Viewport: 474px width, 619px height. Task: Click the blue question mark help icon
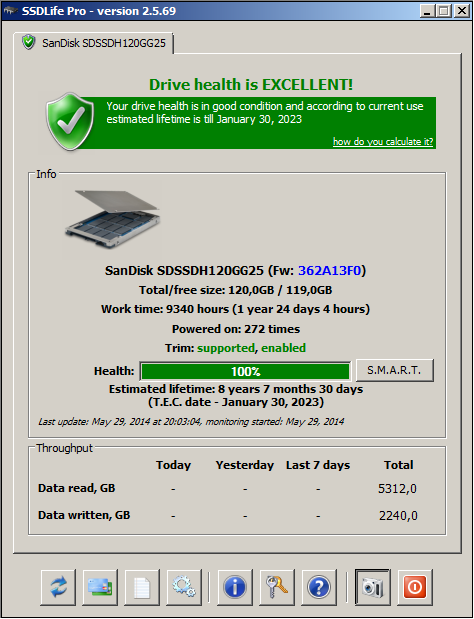tap(318, 587)
